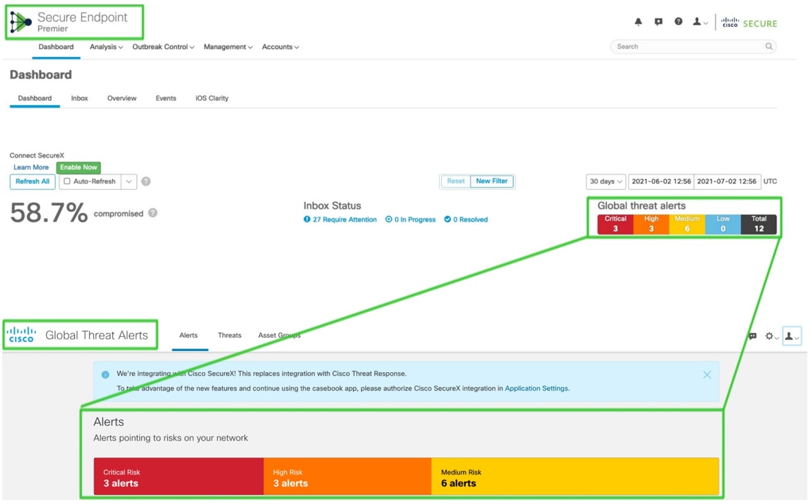Select the Alerts tab in Global Threat Alerts

188,335
